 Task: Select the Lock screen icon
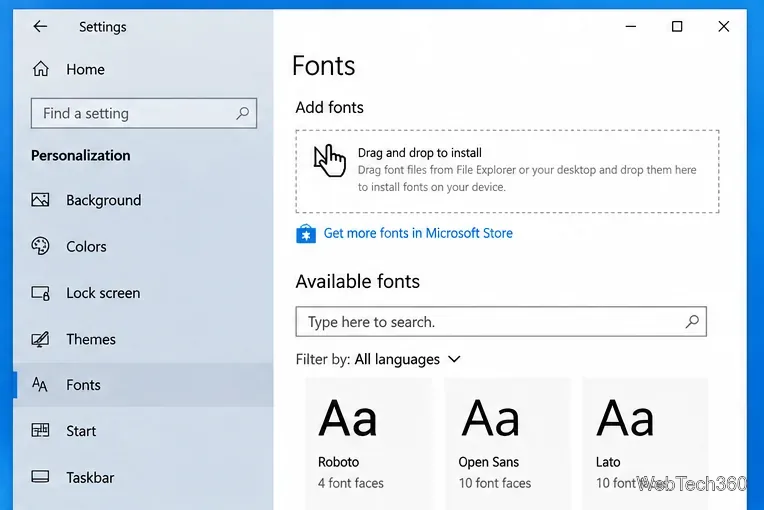(x=40, y=293)
